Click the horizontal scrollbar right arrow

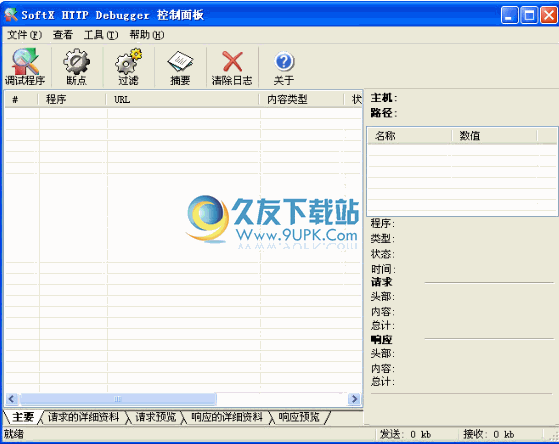354,399
